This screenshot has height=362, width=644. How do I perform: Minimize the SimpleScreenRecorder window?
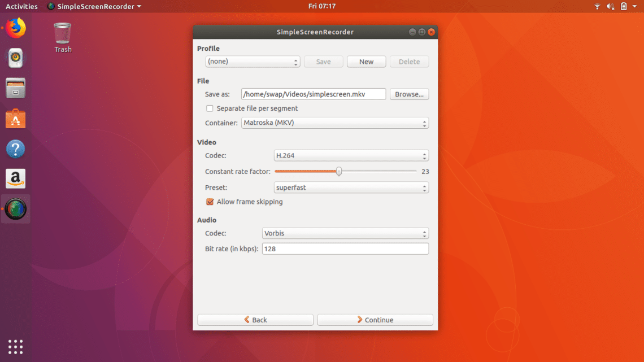coord(412,32)
